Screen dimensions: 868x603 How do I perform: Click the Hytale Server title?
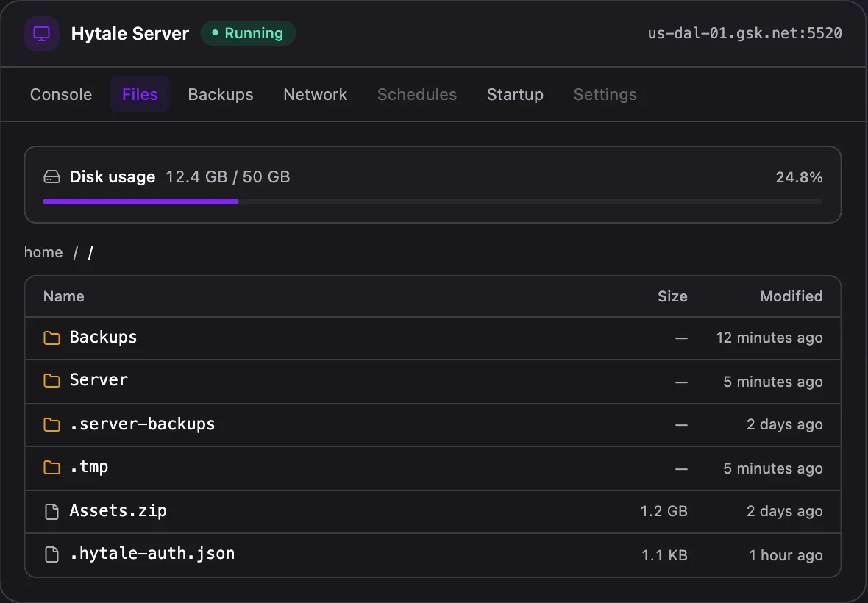tap(130, 34)
